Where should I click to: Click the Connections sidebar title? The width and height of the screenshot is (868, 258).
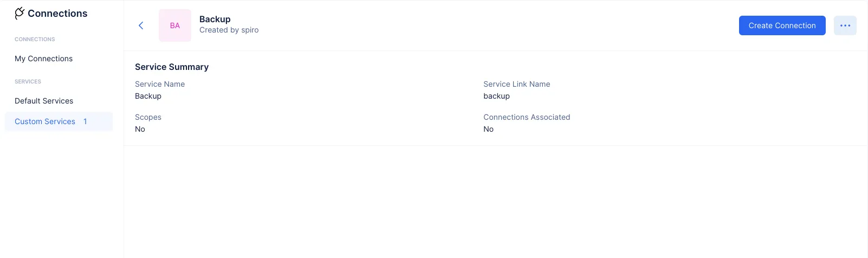click(x=57, y=14)
